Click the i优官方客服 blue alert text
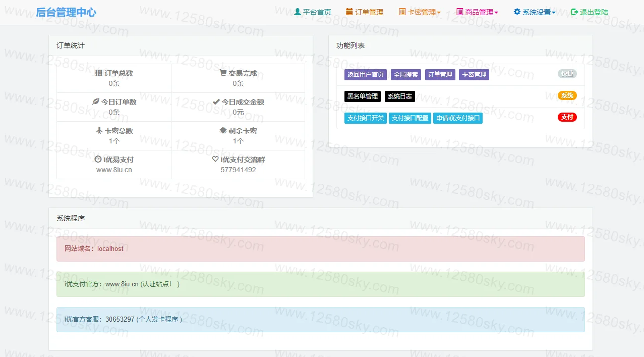This screenshot has width=644, height=357. point(123,320)
